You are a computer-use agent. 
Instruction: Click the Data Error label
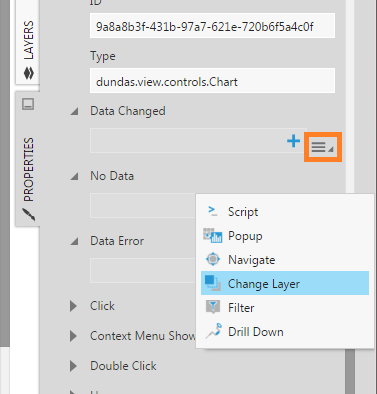117,241
